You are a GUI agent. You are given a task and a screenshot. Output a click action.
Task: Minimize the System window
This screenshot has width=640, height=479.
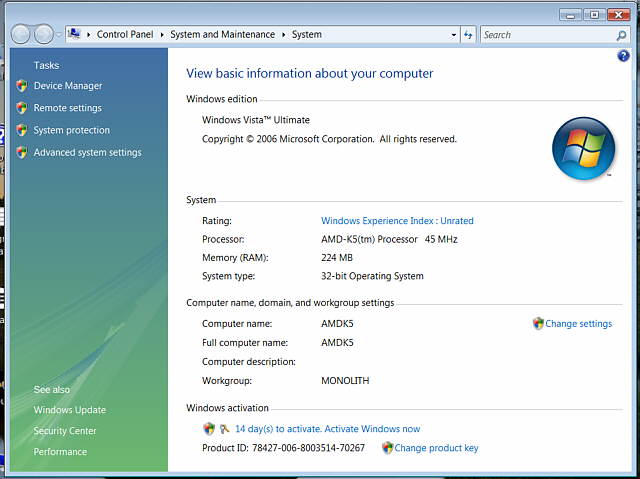click(571, 15)
